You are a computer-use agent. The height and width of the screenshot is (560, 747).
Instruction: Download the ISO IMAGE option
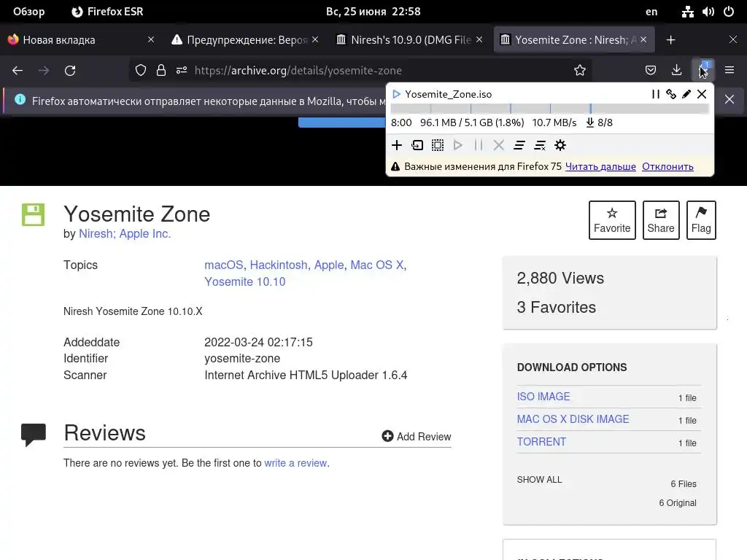543,397
